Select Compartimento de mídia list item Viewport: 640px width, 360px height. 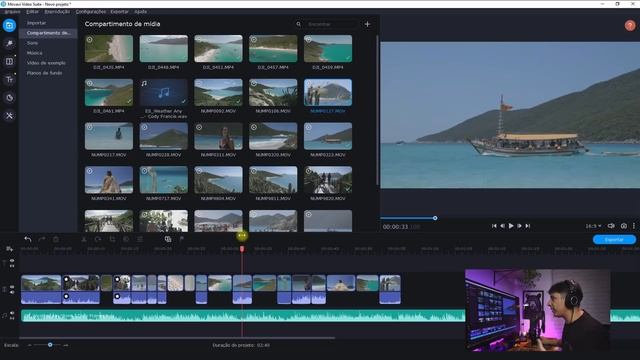pos(48,33)
